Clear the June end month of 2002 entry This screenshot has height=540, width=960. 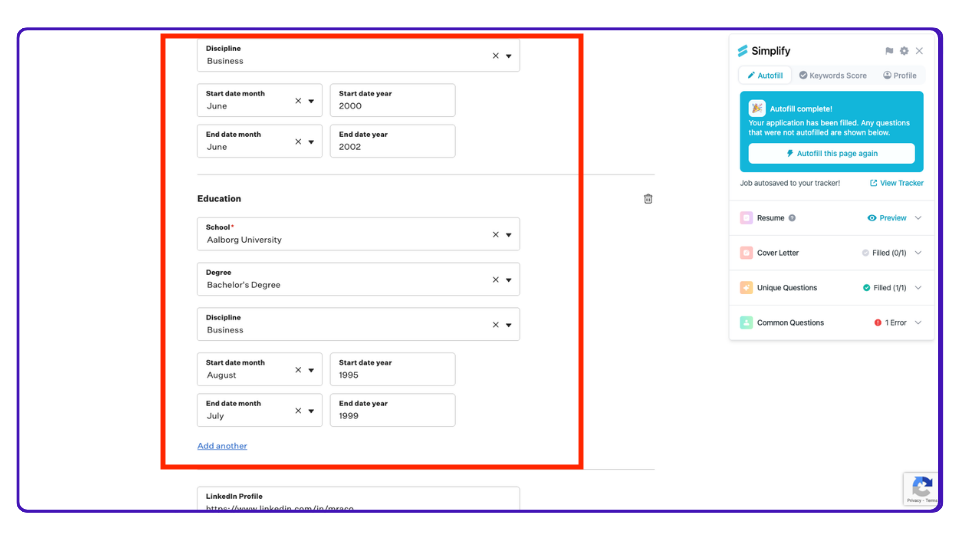pyautogui.click(x=298, y=141)
